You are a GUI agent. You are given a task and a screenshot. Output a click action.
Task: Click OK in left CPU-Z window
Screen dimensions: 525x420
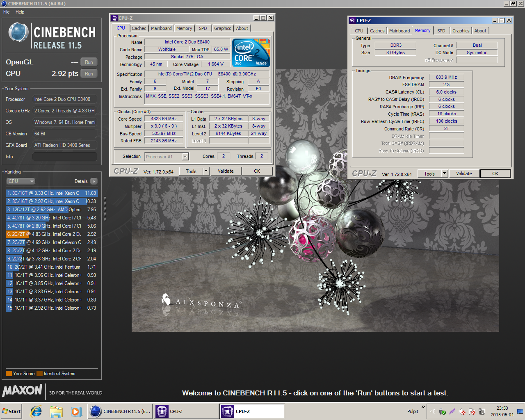point(257,171)
